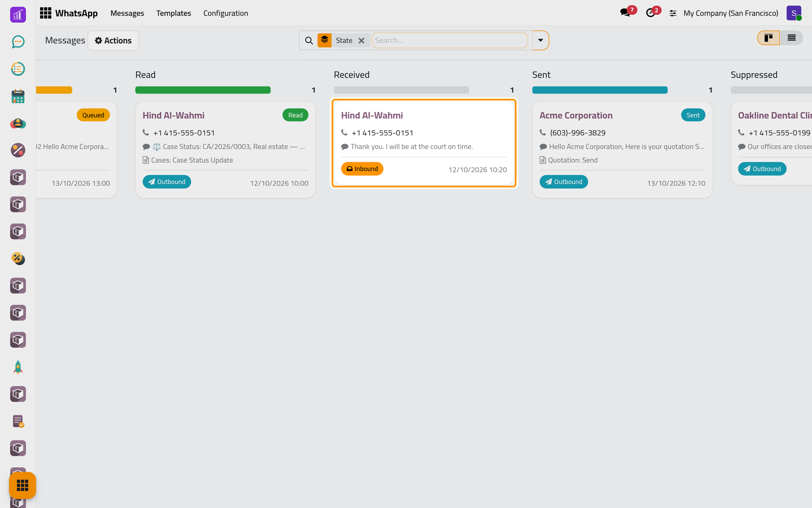
Task: Open the user avatar S menu
Action: click(x=794, y=13)
